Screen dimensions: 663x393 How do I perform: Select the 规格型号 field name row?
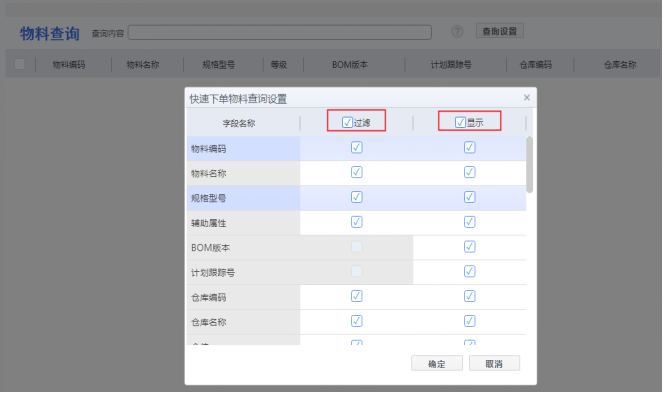coord(244,198)
